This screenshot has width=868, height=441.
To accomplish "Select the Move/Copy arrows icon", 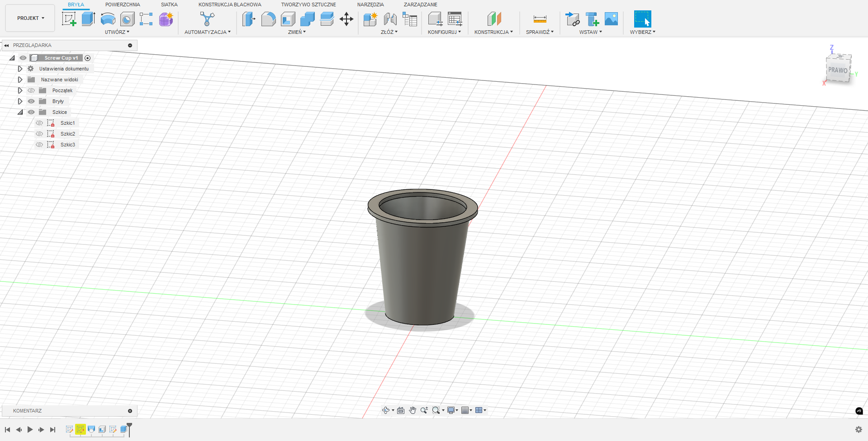I will coord(346,19).
